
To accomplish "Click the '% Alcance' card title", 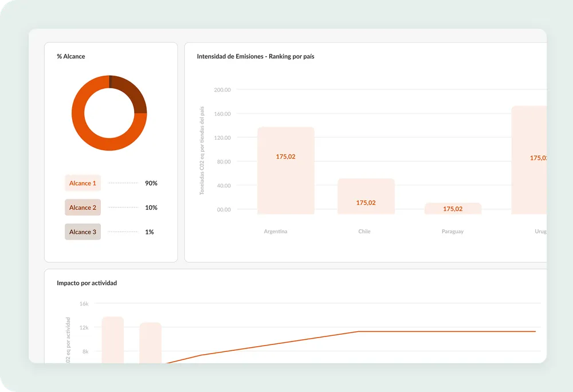I will 71,57.
